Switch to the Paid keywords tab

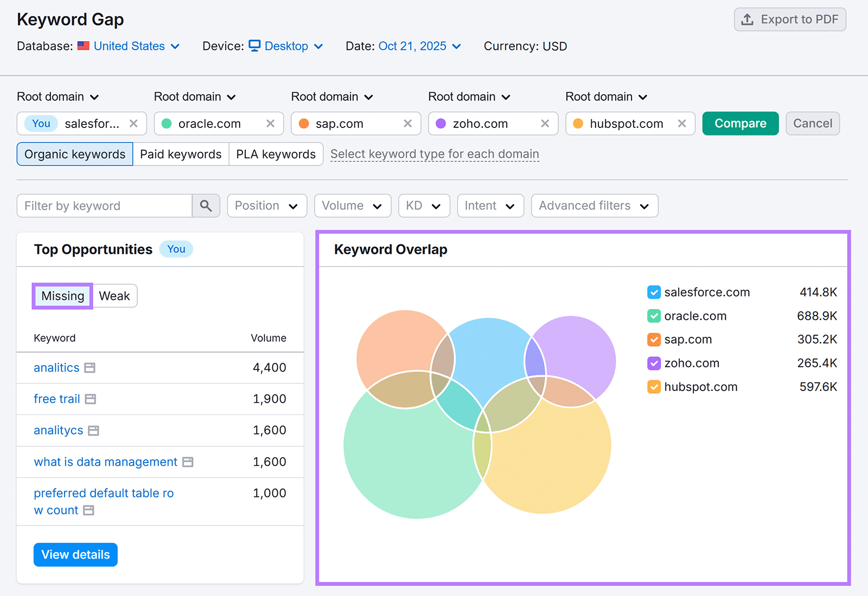click(181, 154)
